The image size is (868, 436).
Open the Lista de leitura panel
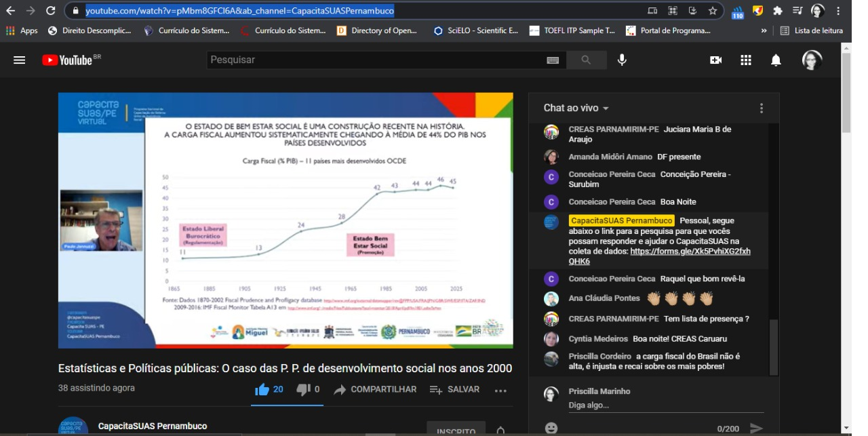(x=812, y=31)
